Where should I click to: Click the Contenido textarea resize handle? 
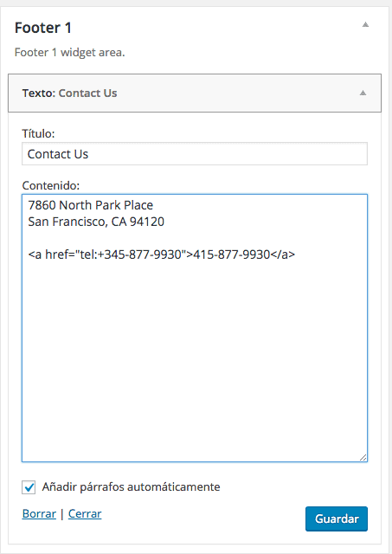363,458
